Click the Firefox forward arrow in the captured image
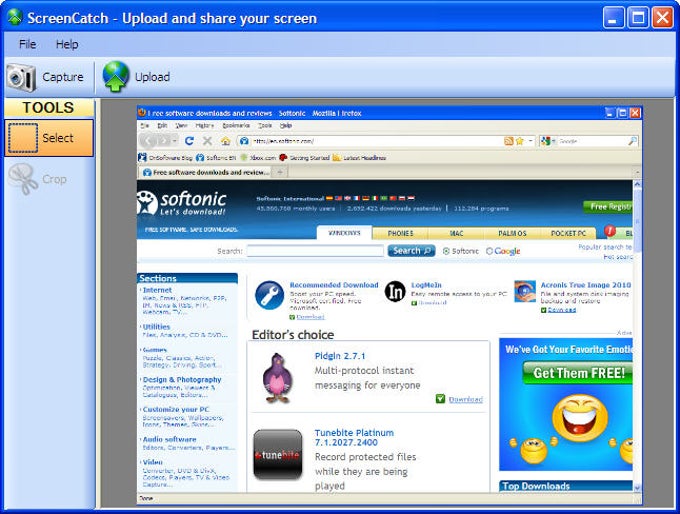680x514 pixels. (x=164, y=141)
